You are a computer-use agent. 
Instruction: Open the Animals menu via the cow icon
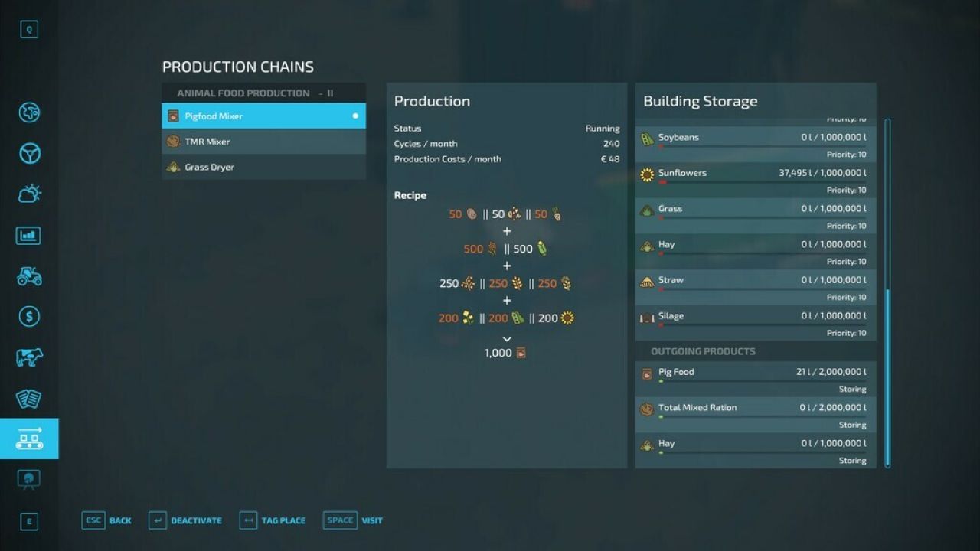coord(29,357)
